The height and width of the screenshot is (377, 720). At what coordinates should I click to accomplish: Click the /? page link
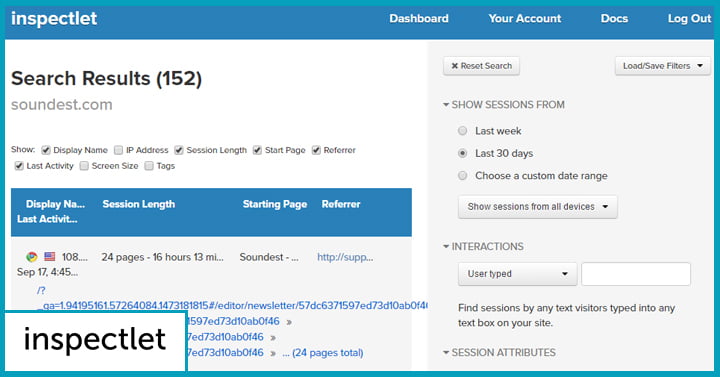[x=41, y=290]
